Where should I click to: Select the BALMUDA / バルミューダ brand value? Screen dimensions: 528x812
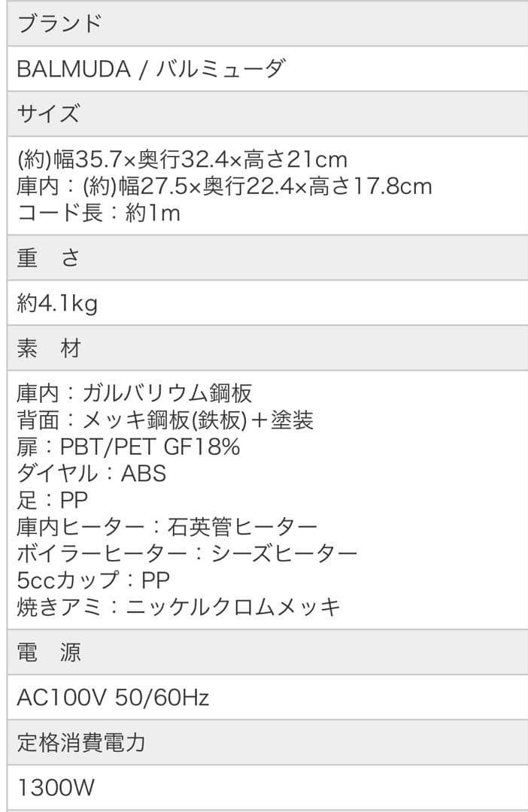[x=150, y=69]
